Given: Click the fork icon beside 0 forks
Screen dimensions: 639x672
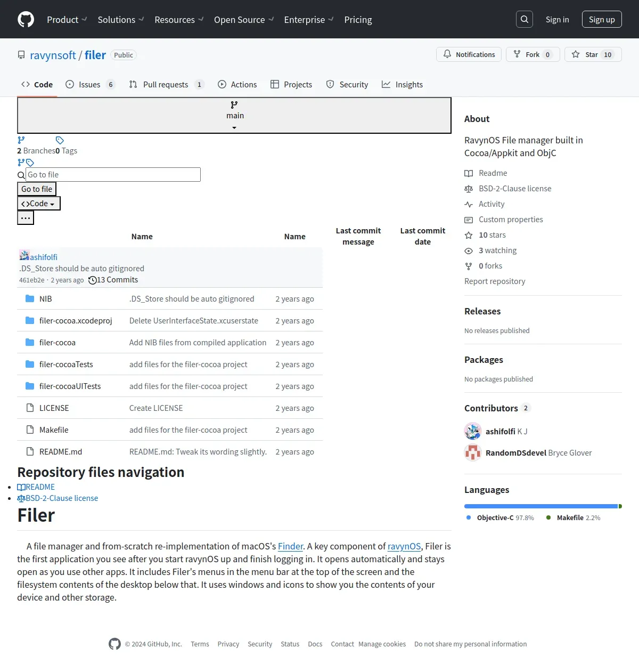Looking at the screenshot, I should [x=469, y=266].
